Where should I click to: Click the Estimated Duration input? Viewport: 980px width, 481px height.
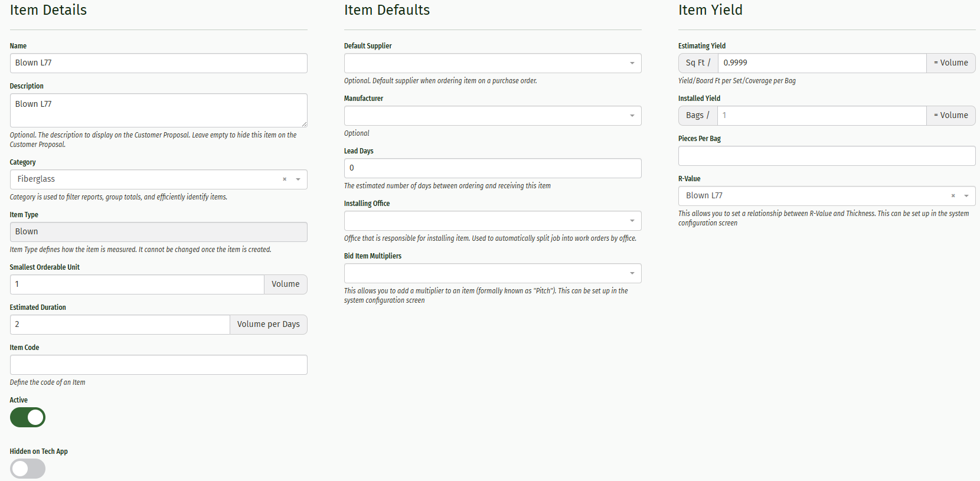tap(120, 325)
